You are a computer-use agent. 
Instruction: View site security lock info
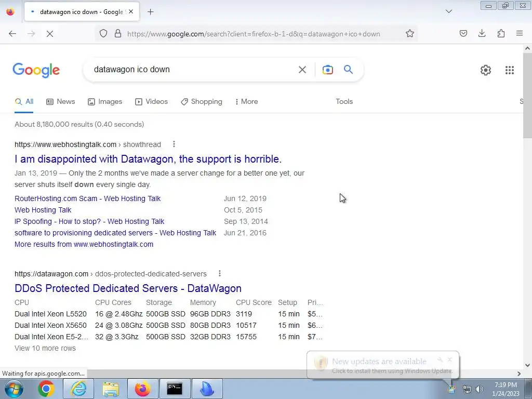point(118,33)
